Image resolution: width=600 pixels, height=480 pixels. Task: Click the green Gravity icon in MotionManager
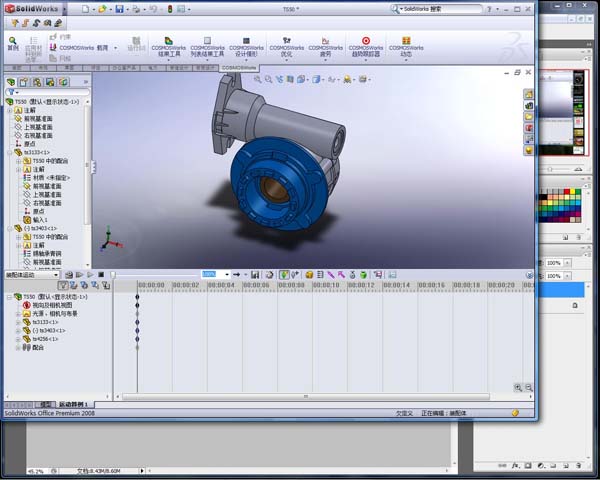tap(364, 274)
